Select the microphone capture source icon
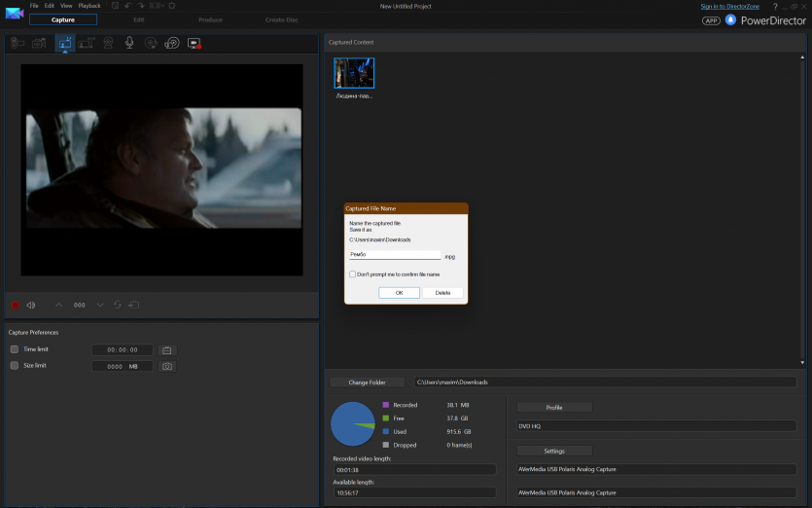The width and height of the screenshot is (812, 508). click(129, 43)
